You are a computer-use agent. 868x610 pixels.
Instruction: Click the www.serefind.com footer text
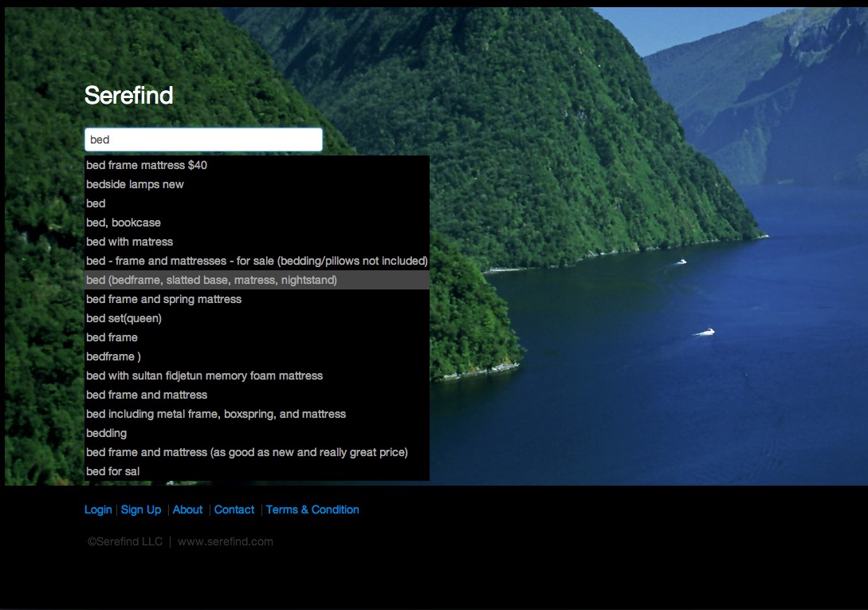pos(226,542)
